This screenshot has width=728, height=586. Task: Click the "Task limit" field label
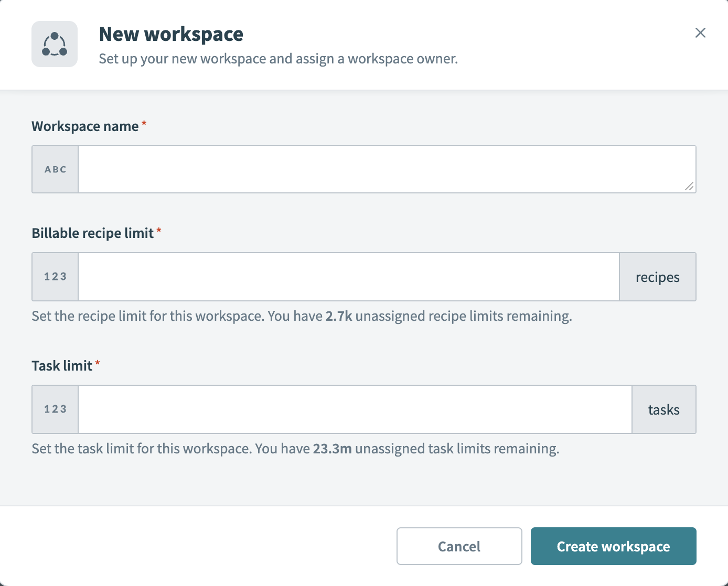click(x=62, y=366)
